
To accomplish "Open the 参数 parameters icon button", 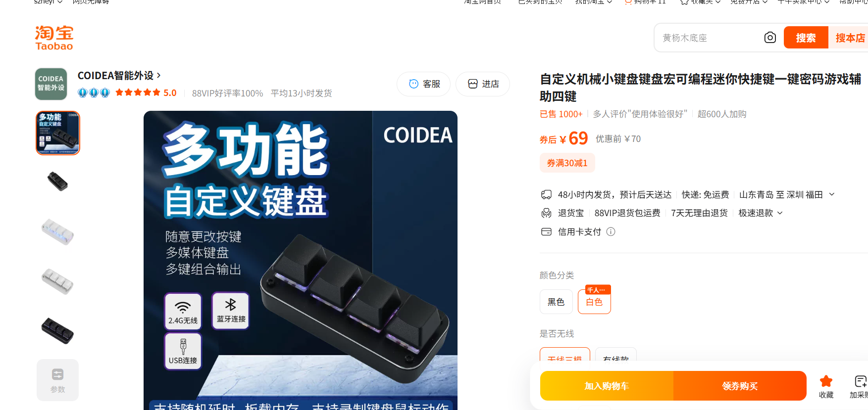I will [x=57, y=380].
